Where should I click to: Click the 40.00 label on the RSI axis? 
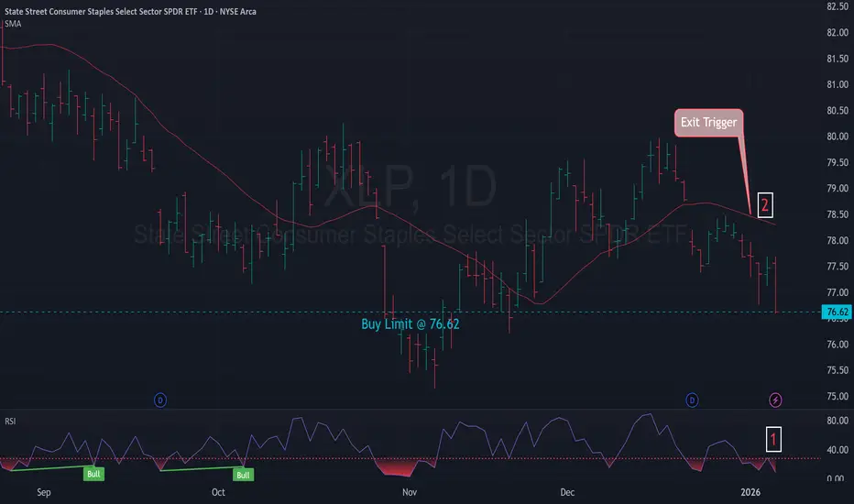coord(838,450)
